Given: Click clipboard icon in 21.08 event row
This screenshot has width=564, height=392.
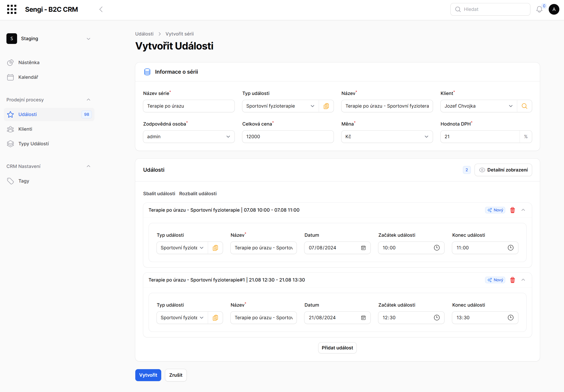Looking at the screenshot, I should tap(215, 318).
